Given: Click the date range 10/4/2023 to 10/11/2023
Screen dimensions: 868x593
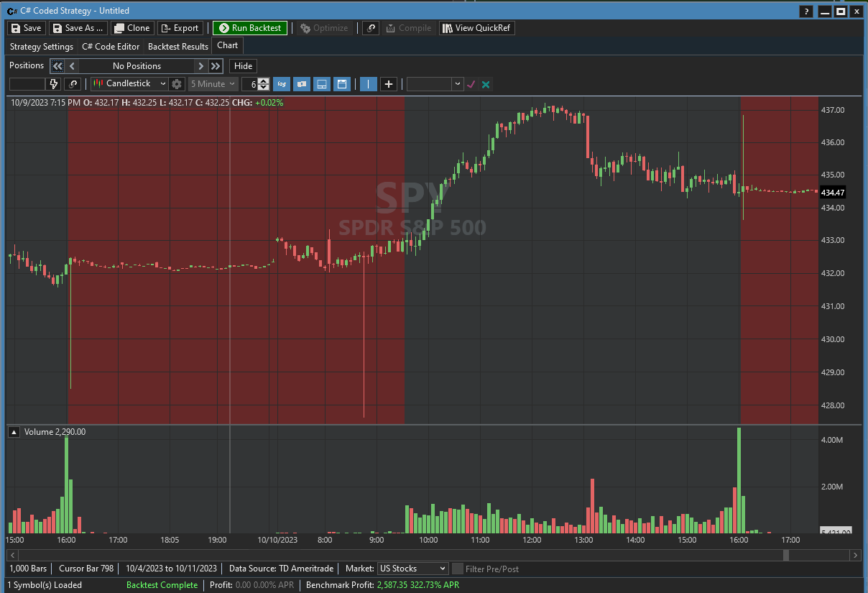Looking at the screenshot, I should 172,569.
